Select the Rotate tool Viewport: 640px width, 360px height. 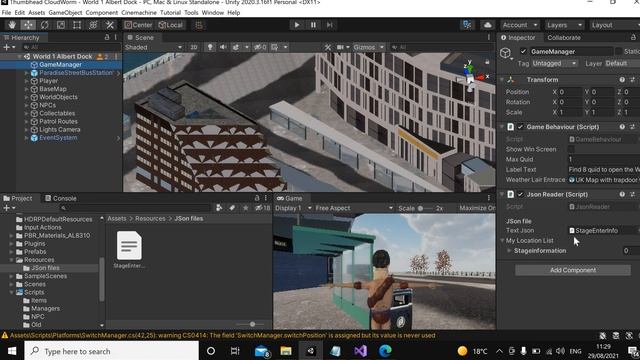44,25
